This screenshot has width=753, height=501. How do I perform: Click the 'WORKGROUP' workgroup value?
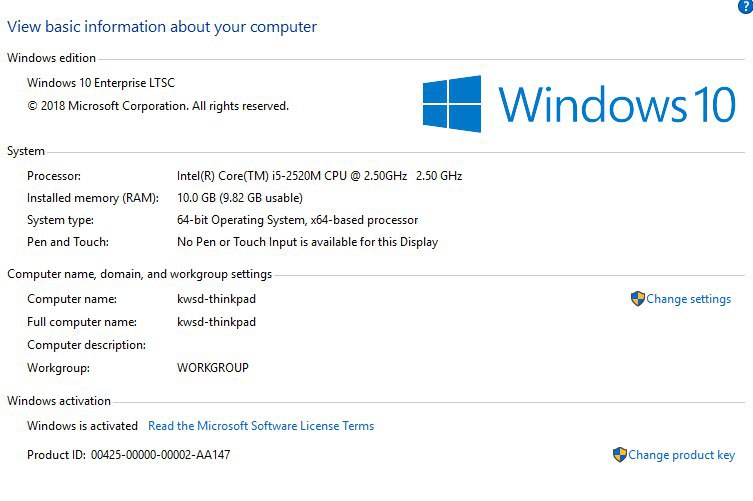213,367
